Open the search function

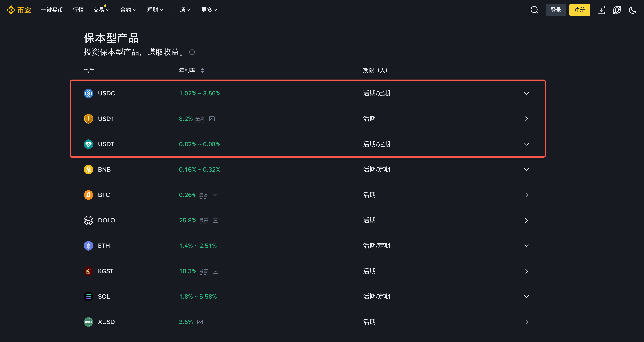534,10
